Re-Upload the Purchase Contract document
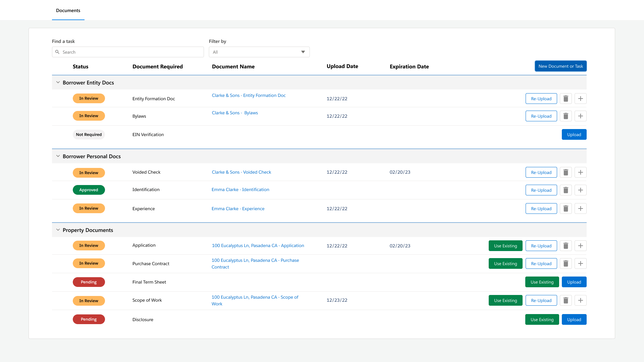The width and height of the screenshot is (644, 362). pyautogui.click(x=541, y=263)
